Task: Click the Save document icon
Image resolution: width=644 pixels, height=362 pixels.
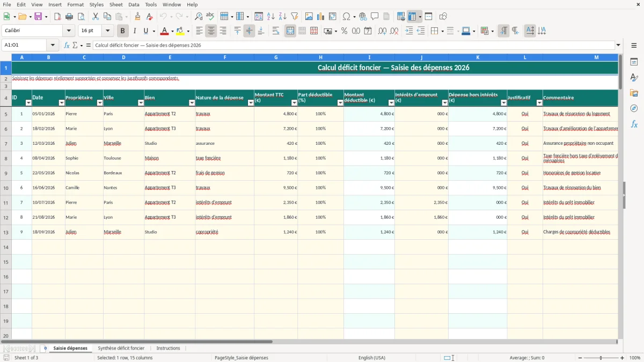Action: [38, 17]
